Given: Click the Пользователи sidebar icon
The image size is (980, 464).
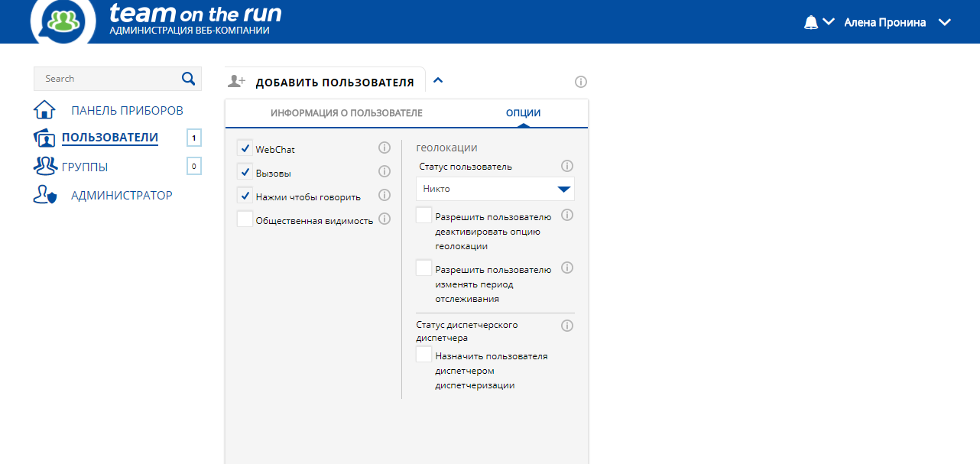Looking at the screenshot, I should (x=44, y=138).
